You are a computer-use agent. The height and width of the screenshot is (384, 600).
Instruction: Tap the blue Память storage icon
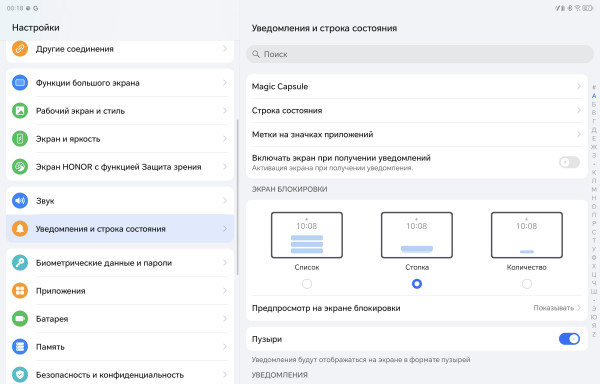(x=20, y=346)
